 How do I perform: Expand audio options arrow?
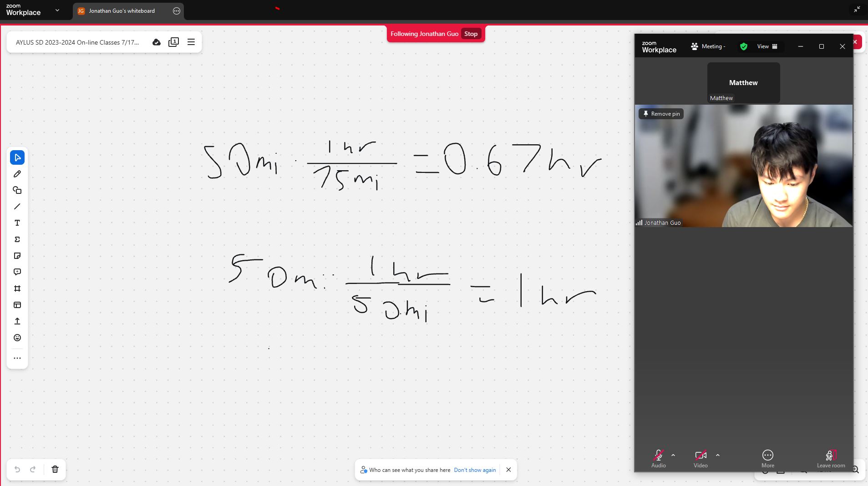pyautogui.click(x=673, y=455)
